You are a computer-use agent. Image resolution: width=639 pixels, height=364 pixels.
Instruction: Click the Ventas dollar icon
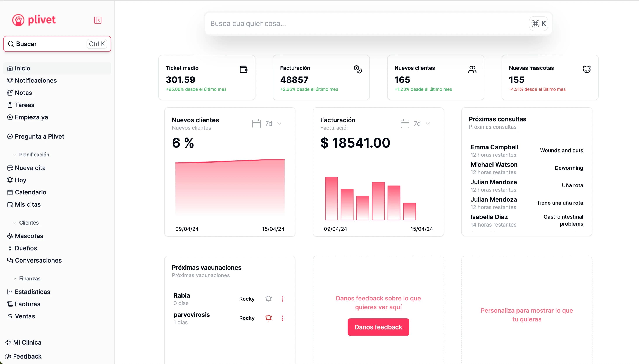10,316
